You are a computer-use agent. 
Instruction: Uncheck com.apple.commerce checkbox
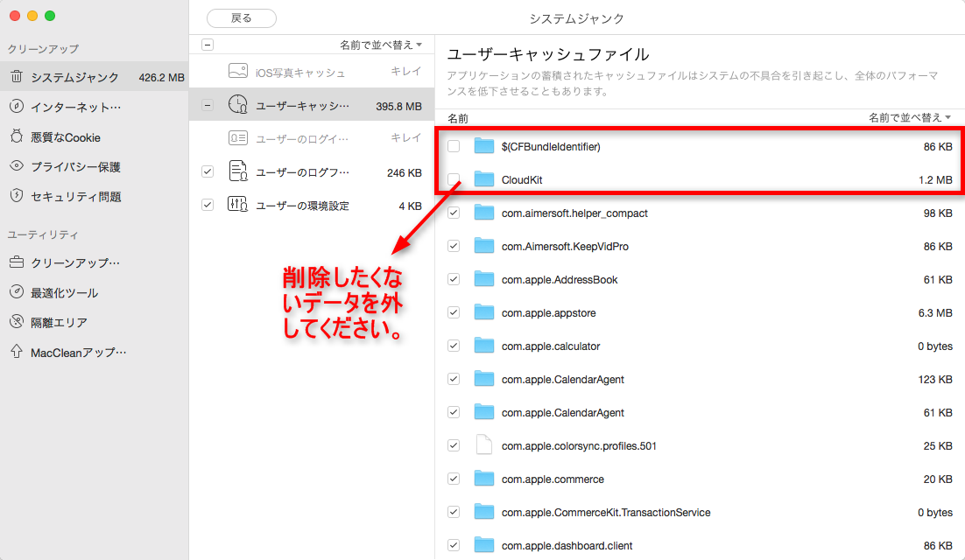point(454,479)
